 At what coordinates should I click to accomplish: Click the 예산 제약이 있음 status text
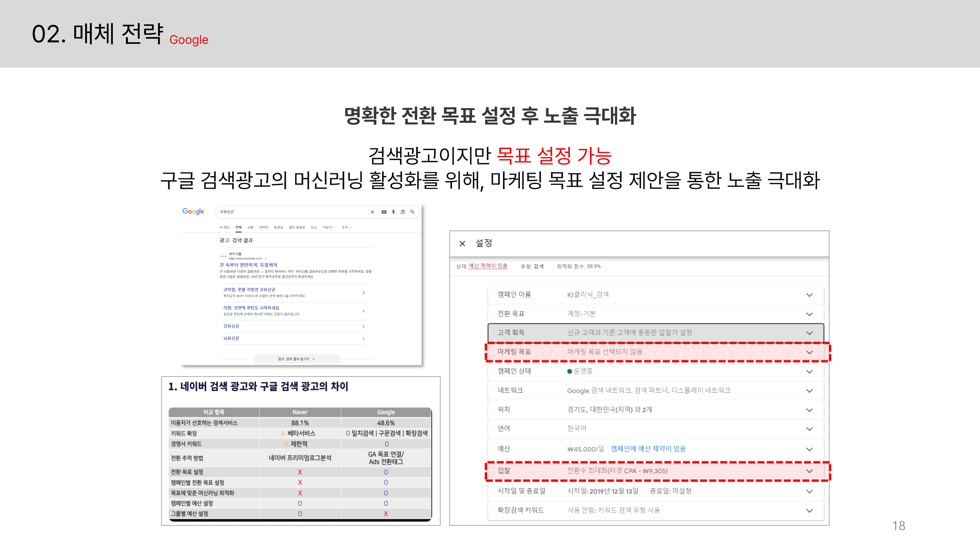(x=488, y=266)
